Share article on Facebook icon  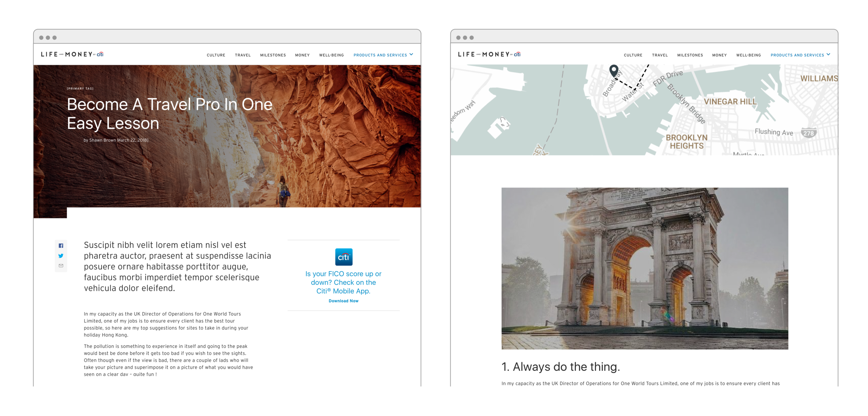(x=61, y=246)
